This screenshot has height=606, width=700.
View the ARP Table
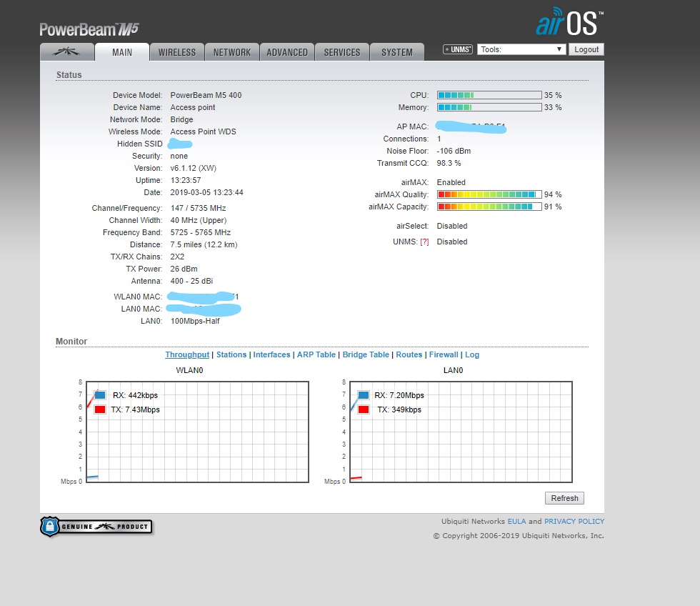tap(316, 354)
